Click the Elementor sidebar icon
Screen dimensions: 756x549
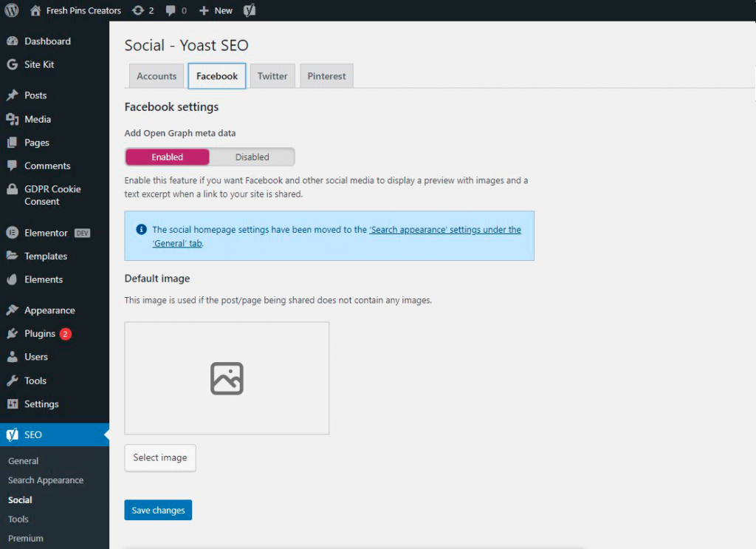point(12,233)
